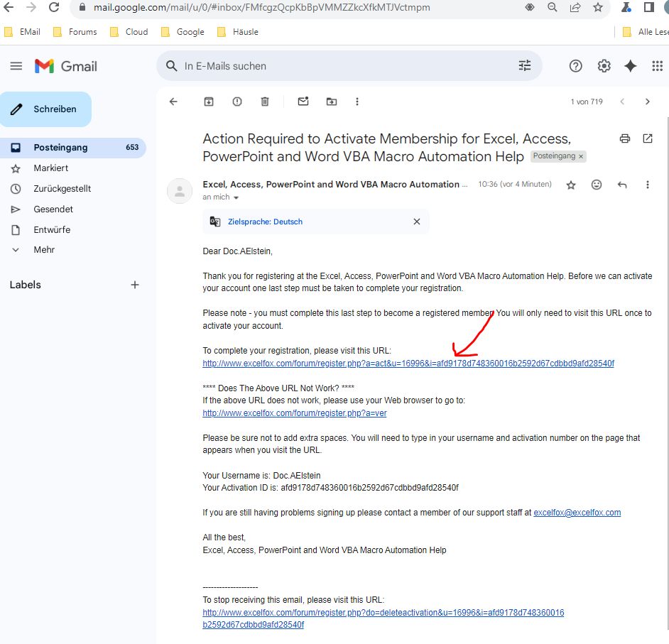The image size is (669, 644).
Task: Open the Google apps grid
Action: (x=657, y=66)
